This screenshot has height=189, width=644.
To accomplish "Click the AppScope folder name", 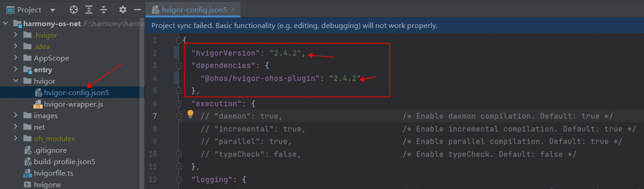I will [x=51, y=58].
